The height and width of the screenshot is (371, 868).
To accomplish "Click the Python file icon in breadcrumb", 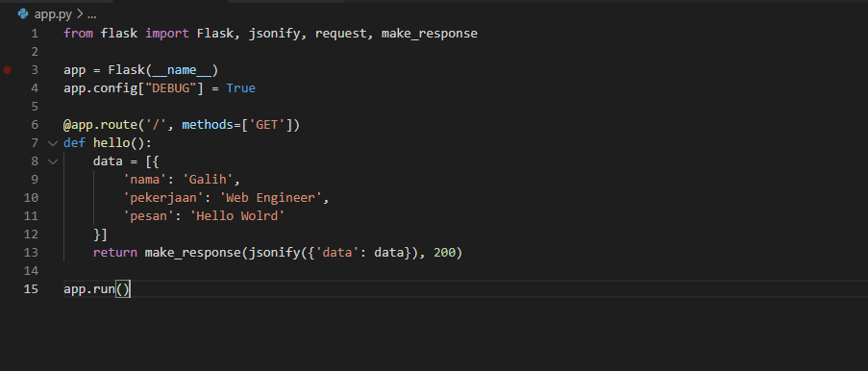I will click(23, 13).
